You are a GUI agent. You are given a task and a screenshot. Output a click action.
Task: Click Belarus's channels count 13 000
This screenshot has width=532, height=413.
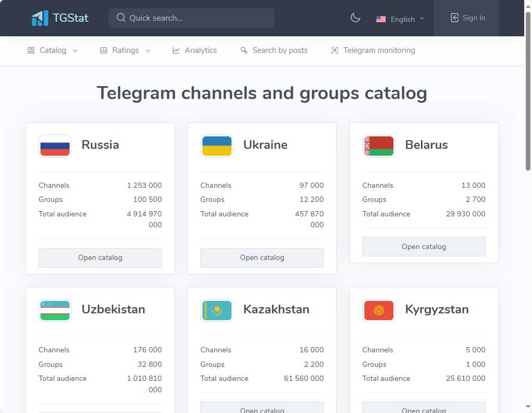pos(473,185)
